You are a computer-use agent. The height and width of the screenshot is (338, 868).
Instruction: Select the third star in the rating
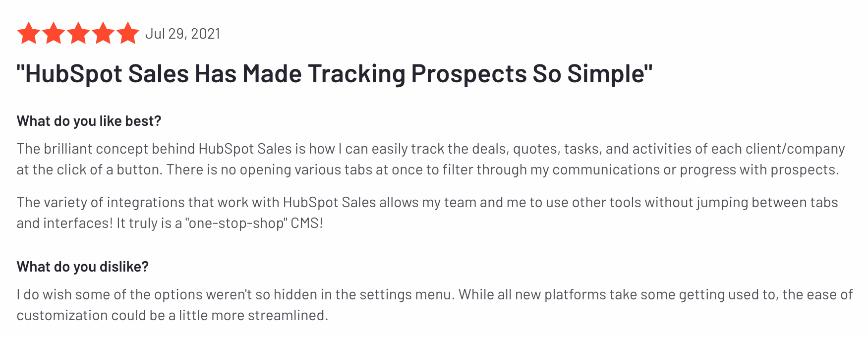78,33
